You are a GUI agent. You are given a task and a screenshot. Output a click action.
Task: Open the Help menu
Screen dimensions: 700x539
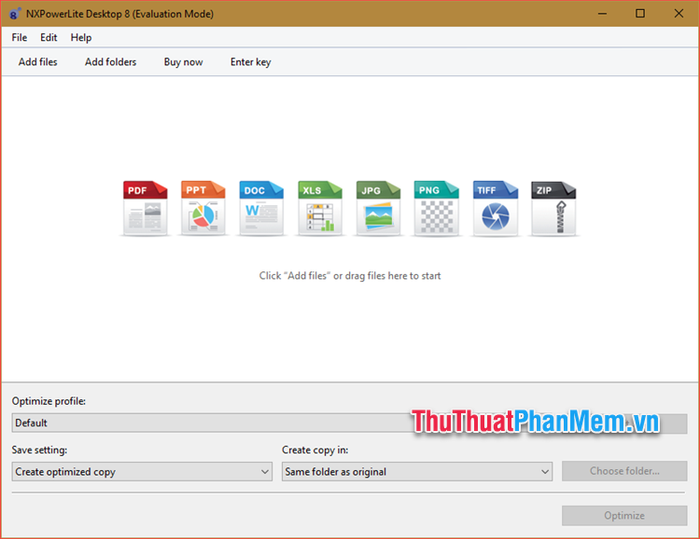pos(81,37)
